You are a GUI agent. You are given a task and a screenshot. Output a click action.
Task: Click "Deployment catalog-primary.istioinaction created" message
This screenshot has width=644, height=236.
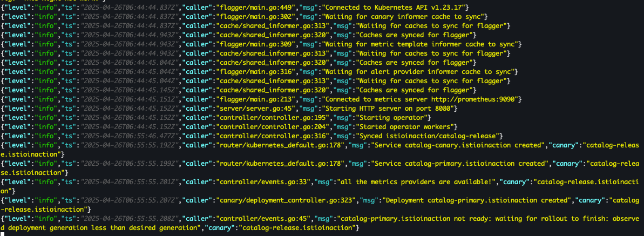click(x=477, y=200)
